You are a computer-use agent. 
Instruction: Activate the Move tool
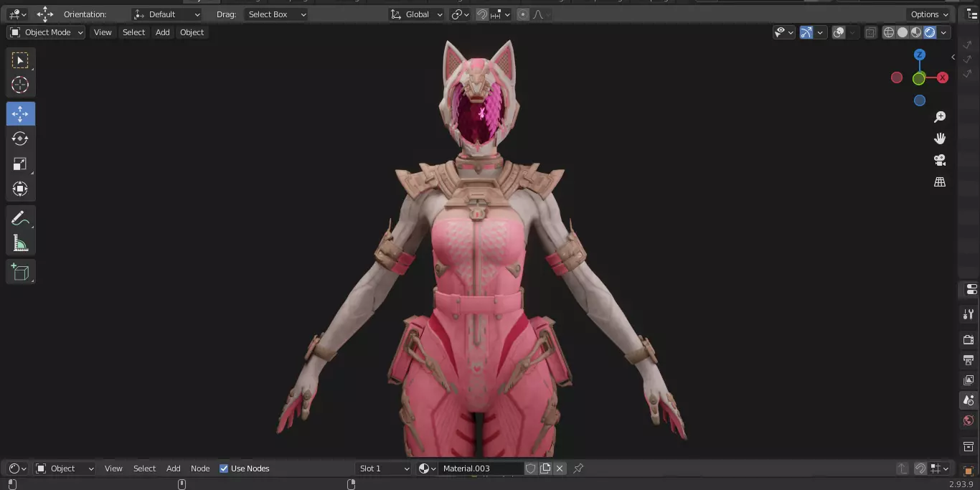click(x=20, y=113)
